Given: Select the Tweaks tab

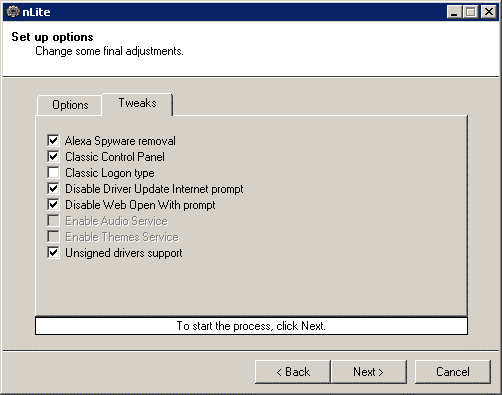Looking at the screenshot, I should (x=137, y=103).
